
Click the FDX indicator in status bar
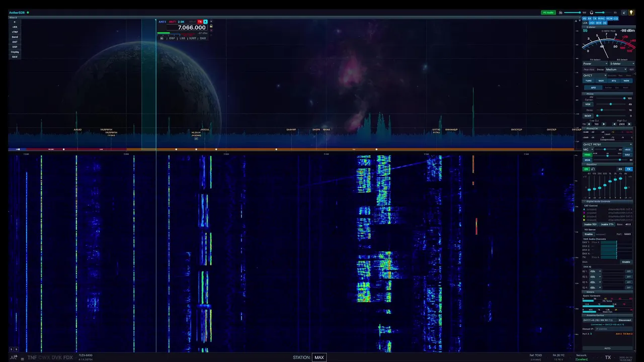click(x=68, y=357)
